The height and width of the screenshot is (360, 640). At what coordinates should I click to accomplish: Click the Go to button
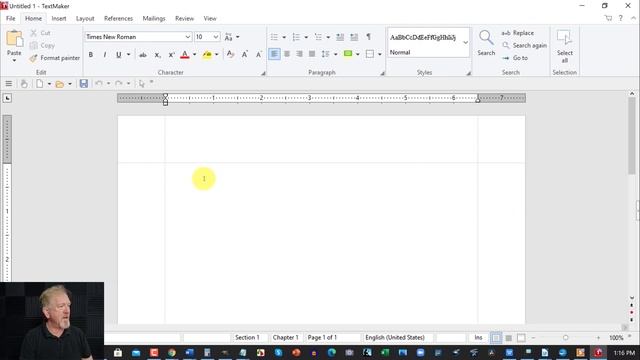pyautogui.click(x=515, y=58)
